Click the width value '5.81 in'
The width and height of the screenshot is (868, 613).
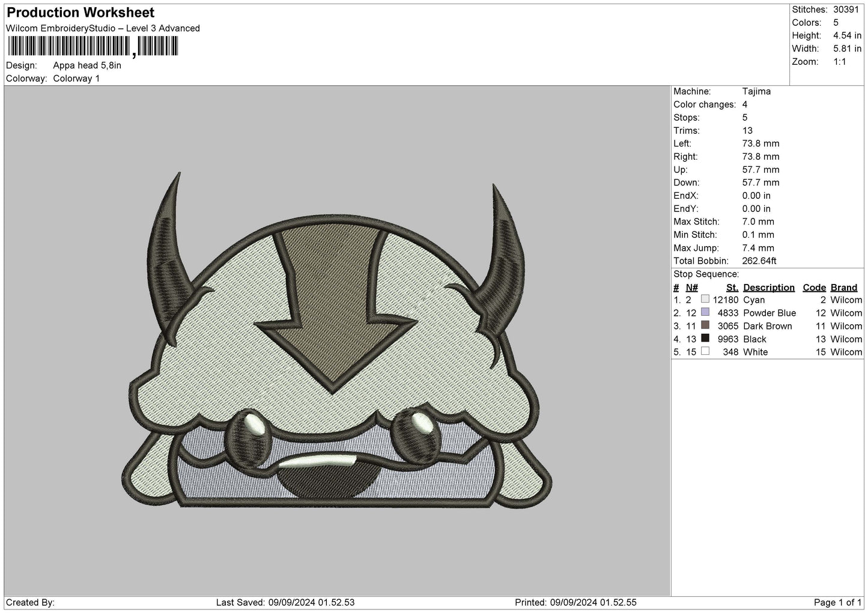[x=847, y=49]
